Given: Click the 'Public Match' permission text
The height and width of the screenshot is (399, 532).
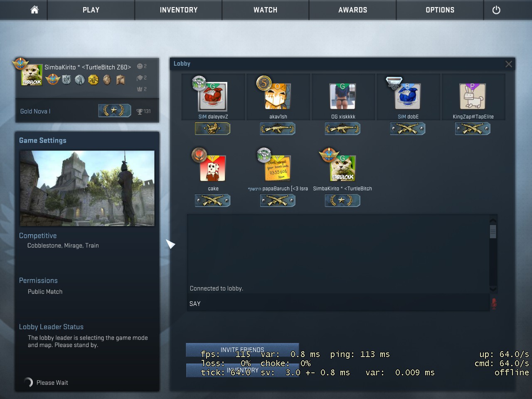Looking at the screenshot, I should pyautogui.click(x=45, y=292).
